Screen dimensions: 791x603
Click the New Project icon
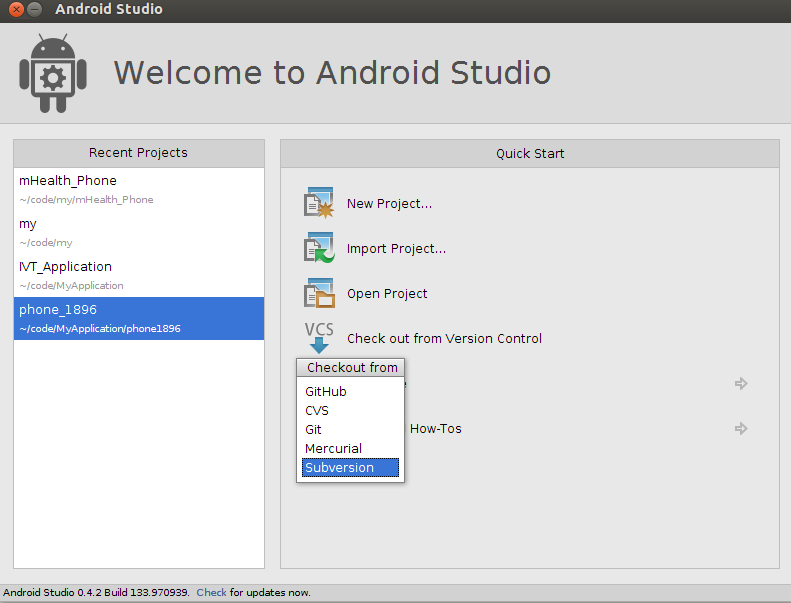[x=319, y=203]
